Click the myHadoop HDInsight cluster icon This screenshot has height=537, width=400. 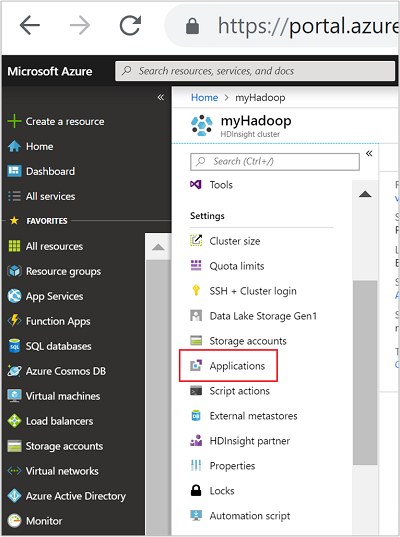tap(202, 125)
